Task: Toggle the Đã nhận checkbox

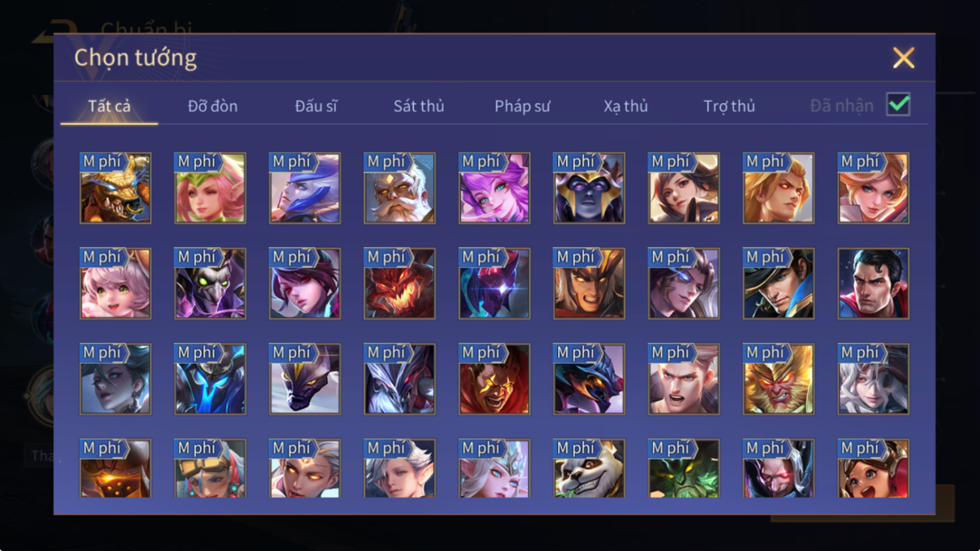Action: 898,105
